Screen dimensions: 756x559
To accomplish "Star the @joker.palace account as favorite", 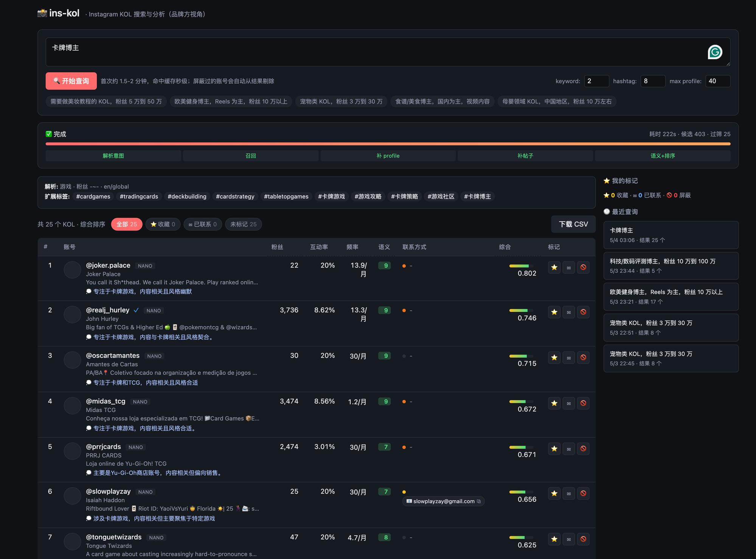I will (554, 267).
